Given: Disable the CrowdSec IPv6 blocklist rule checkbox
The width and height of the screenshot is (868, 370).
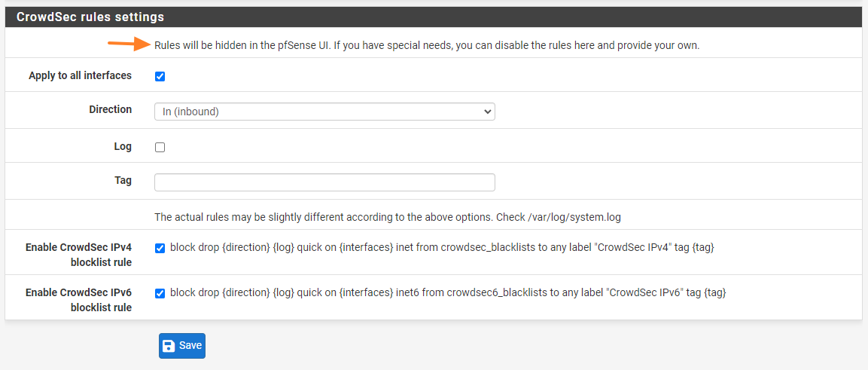Looking at the screenshot, I should click(160, 293).
